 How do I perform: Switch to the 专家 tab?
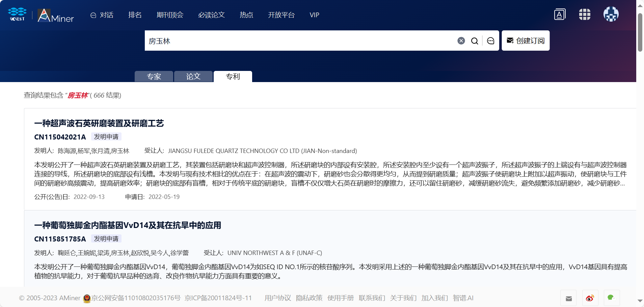(154, 77)
